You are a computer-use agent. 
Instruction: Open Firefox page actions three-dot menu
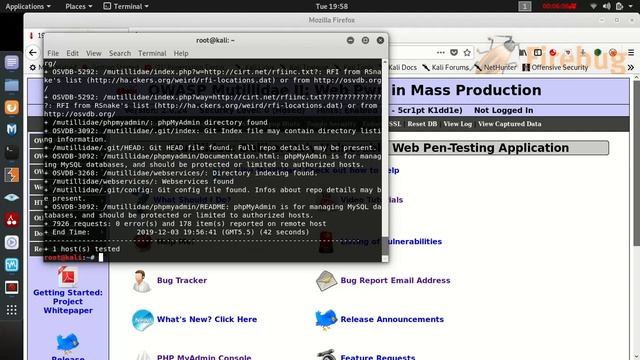440,52
